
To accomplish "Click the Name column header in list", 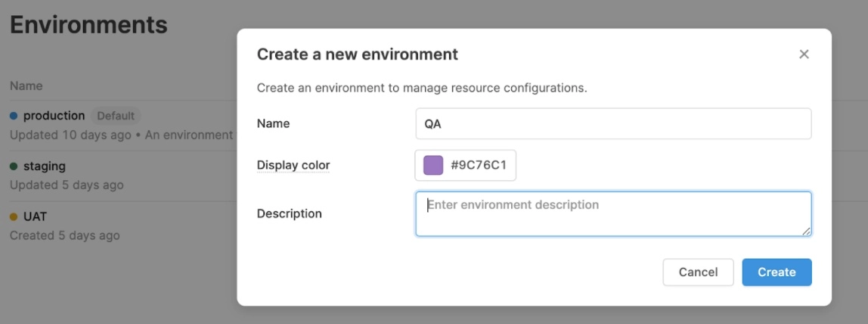I will (26, 86).
